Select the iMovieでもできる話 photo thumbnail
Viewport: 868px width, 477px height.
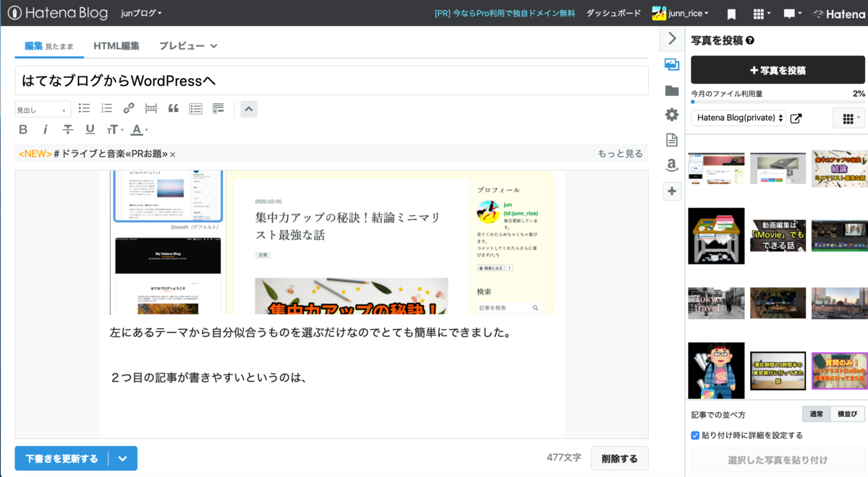pyautogui.click(x=778, y=236)
